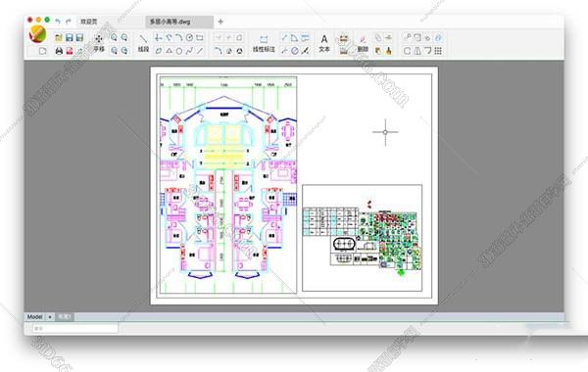Select the 线段 line segment tool
Viewport: 588px width, 372px height.
point(143,42)
